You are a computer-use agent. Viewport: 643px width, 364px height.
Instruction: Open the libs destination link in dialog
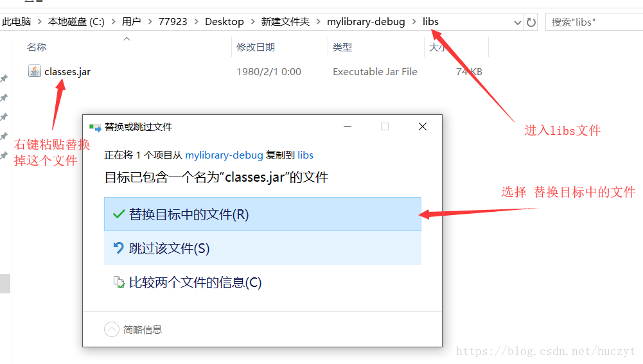pos(306,155)
